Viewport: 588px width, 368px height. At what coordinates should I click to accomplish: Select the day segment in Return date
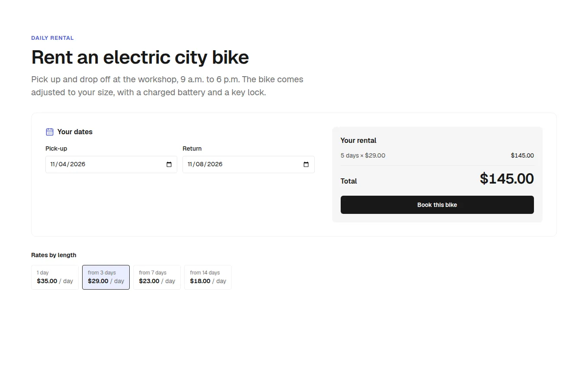(x=201, y=165)
